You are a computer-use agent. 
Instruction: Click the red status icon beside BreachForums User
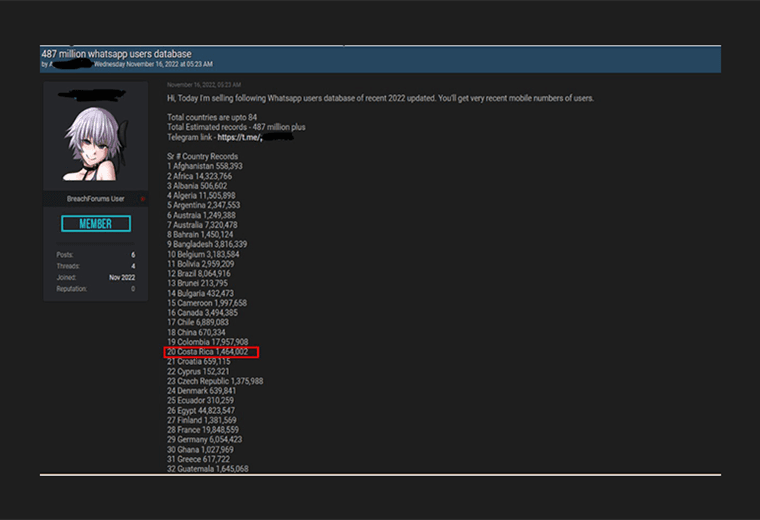[x=143, y=199]
